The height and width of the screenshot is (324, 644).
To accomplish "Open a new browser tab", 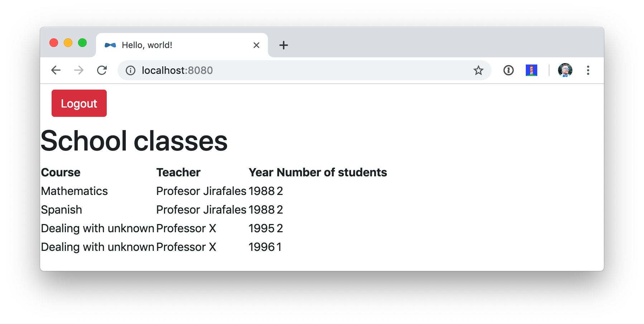I will [283, 45].
